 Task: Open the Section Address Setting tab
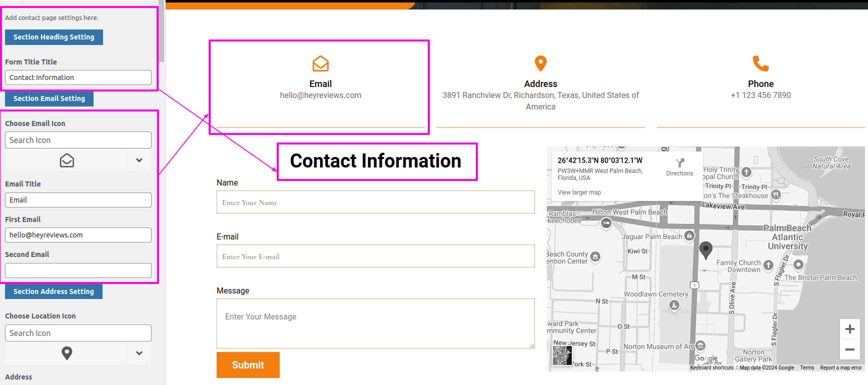(54, 291)
